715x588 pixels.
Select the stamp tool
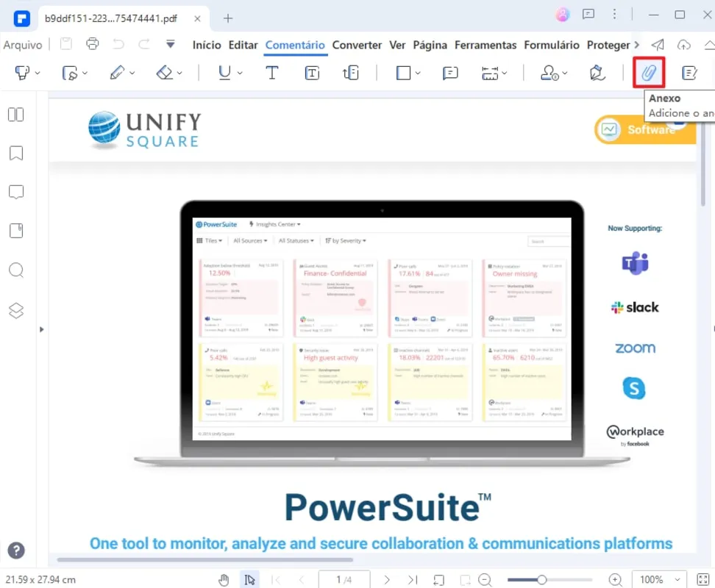coord(549,73)
